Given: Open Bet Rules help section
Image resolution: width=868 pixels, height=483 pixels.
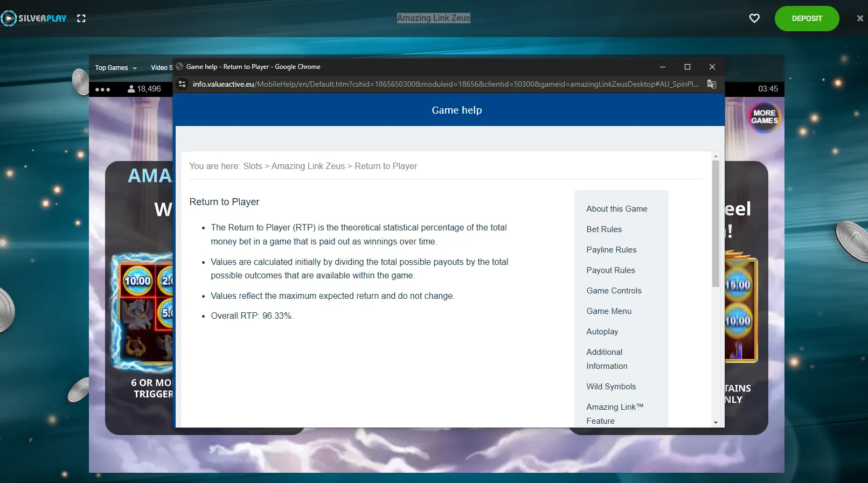Looking at the screenshot, I should 604,229.
